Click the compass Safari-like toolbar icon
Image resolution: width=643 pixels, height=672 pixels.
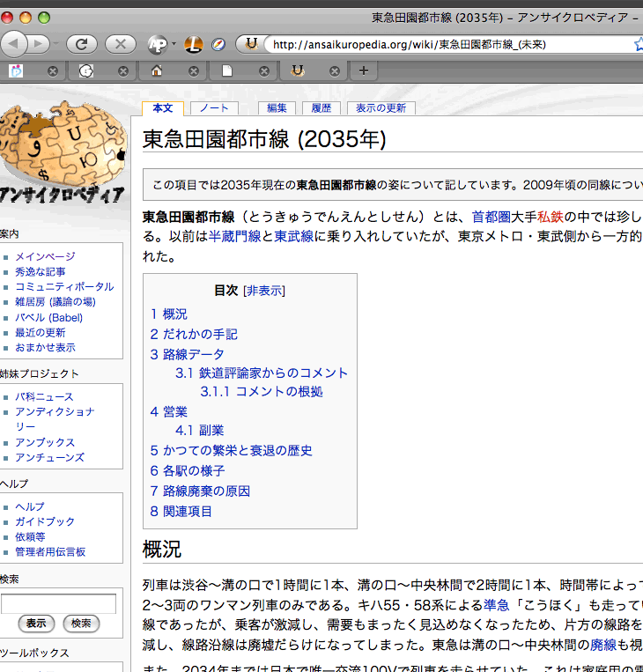(x=218, y=44)
